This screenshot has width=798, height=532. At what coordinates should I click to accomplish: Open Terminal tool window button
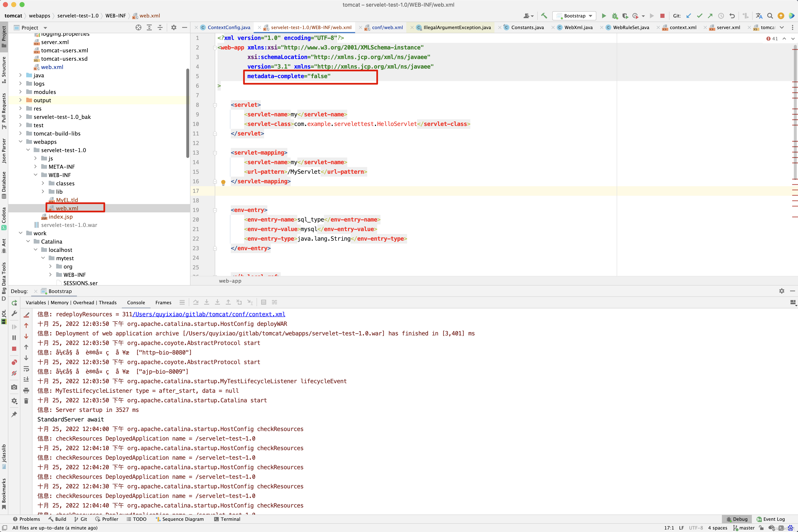click(227, 519)
